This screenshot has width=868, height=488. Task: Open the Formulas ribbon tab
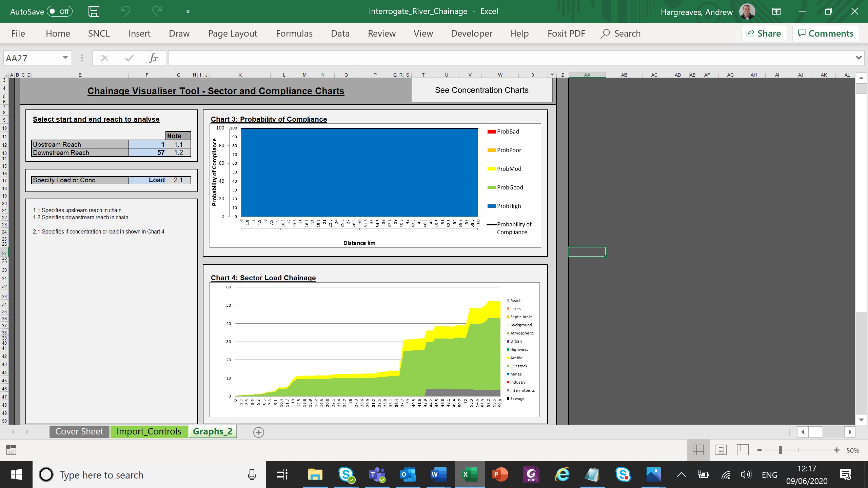294,33
